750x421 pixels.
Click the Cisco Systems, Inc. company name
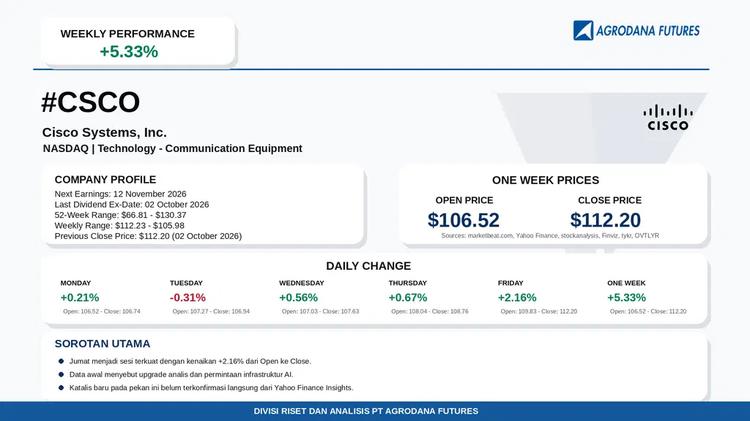click(104, 133)
